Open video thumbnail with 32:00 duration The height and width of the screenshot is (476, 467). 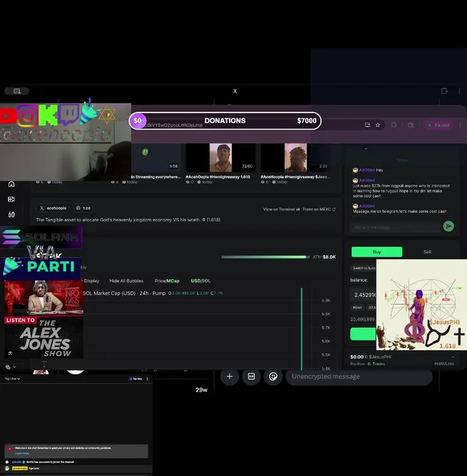220,158
